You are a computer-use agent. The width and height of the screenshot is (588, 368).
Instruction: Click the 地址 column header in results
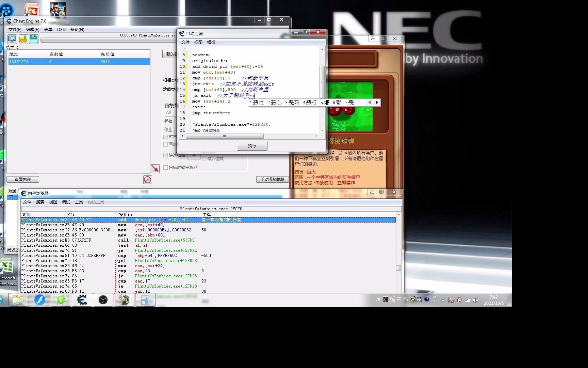coord(27,54)
